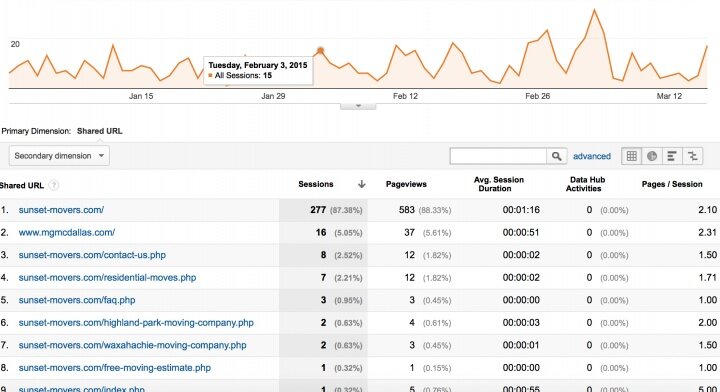Sort by Avg. Session Duration header
Image resolution: width=720 pixels, height=392 pixels.
[499, 184]
